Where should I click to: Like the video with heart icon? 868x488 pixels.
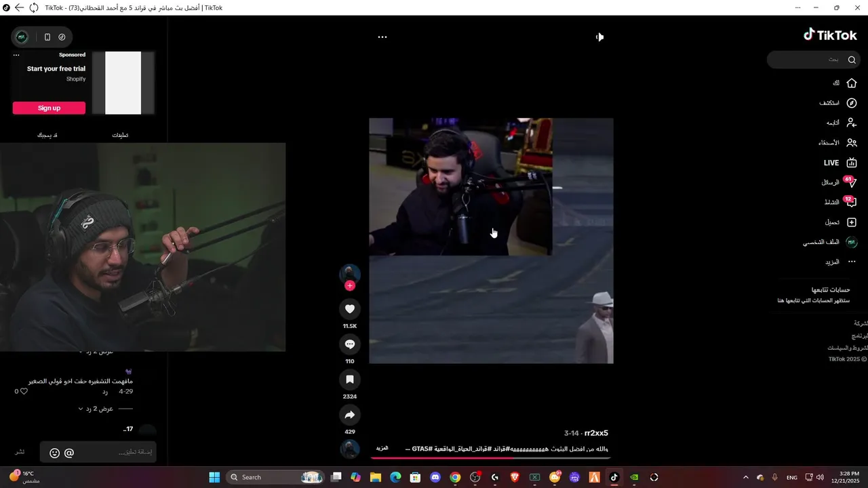[350, 309]
